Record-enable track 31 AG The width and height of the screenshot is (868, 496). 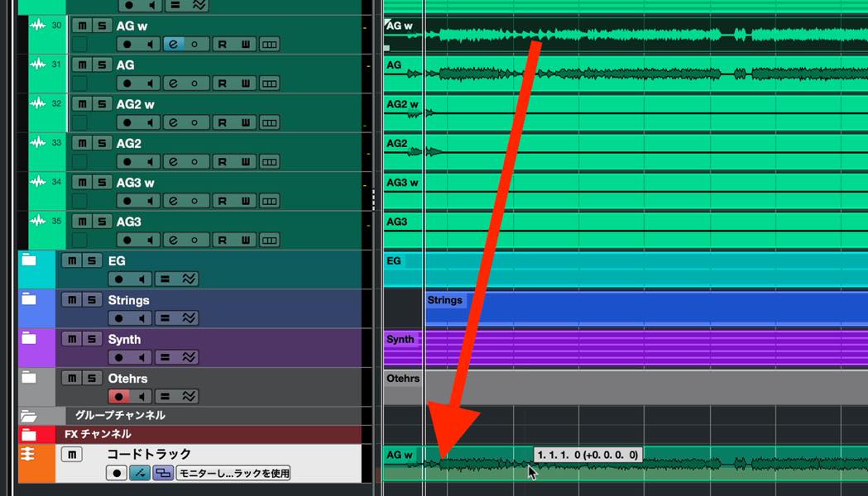(127, 83)
